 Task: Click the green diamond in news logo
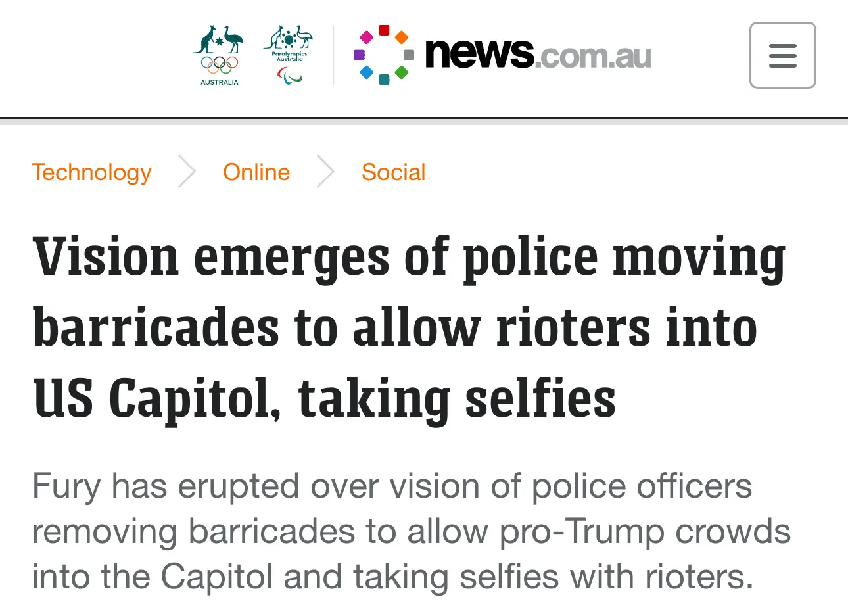(x=401, y=72)
